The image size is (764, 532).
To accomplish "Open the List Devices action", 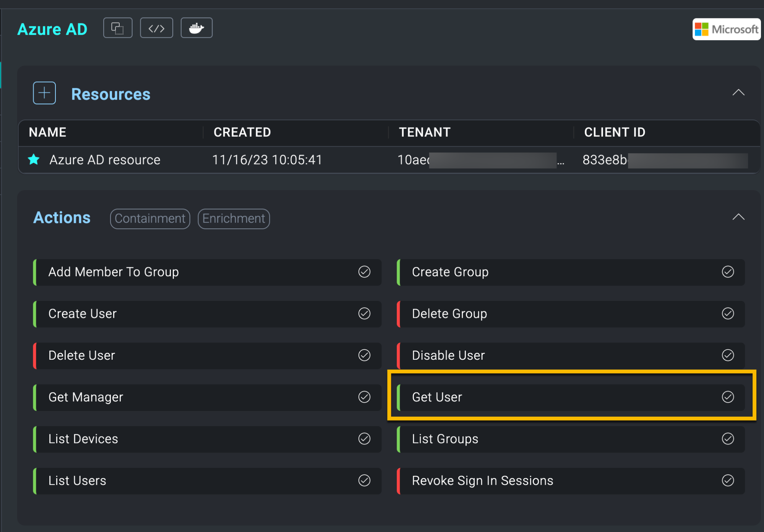I will (x=83, y=439).
